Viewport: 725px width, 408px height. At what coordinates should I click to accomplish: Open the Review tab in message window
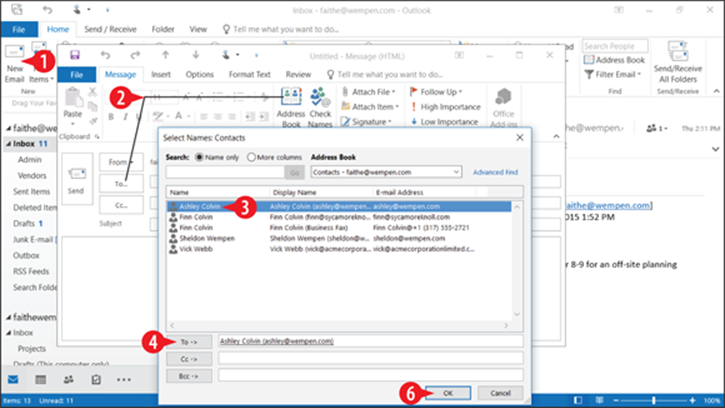pyautogui.click(x=298, y=74)
